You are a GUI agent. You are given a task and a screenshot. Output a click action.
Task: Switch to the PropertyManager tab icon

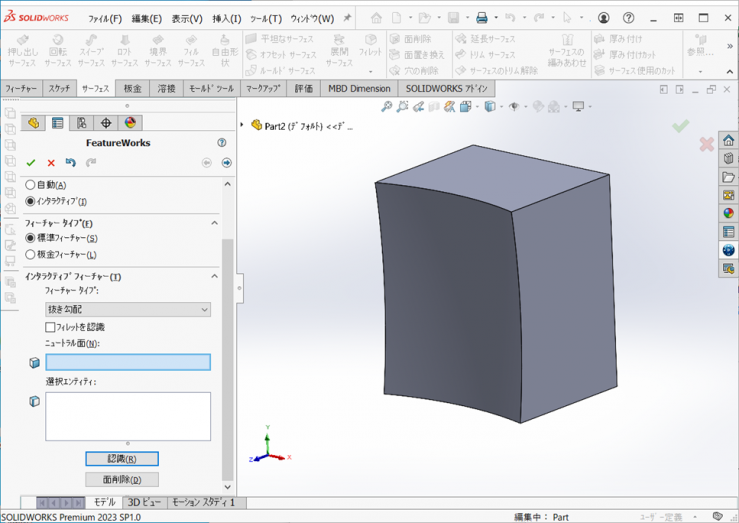point(57,124)
